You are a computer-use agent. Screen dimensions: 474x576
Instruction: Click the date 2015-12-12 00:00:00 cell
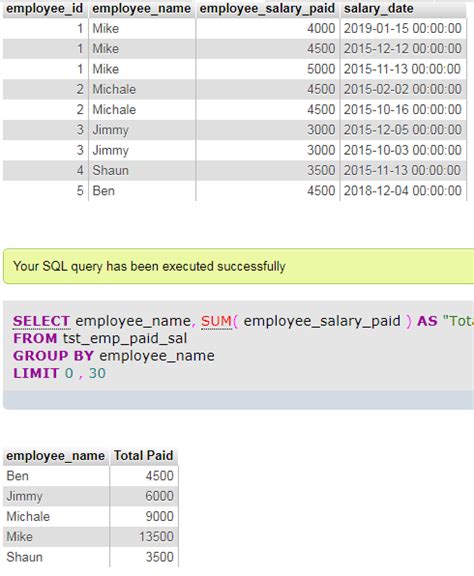point(403,48)
